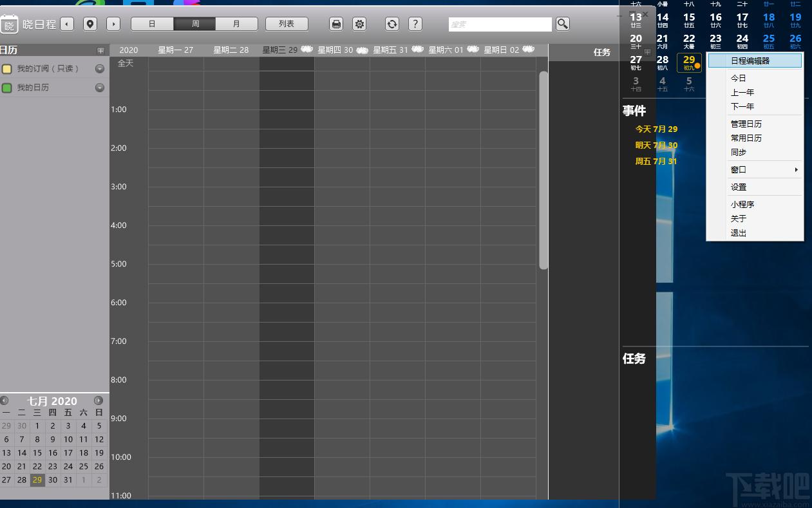Screen dimensions: 812x508
Task: Click 明天 7月 30 event heading
Action: point(656,145)
